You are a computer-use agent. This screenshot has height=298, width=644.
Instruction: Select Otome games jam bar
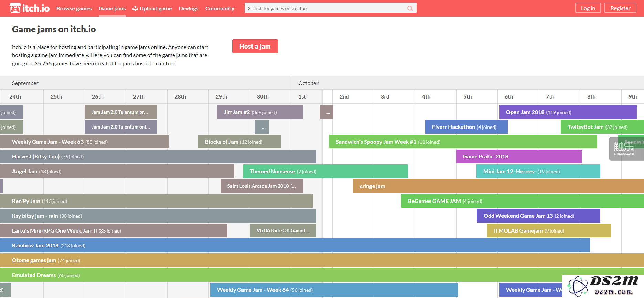(322, 260)
